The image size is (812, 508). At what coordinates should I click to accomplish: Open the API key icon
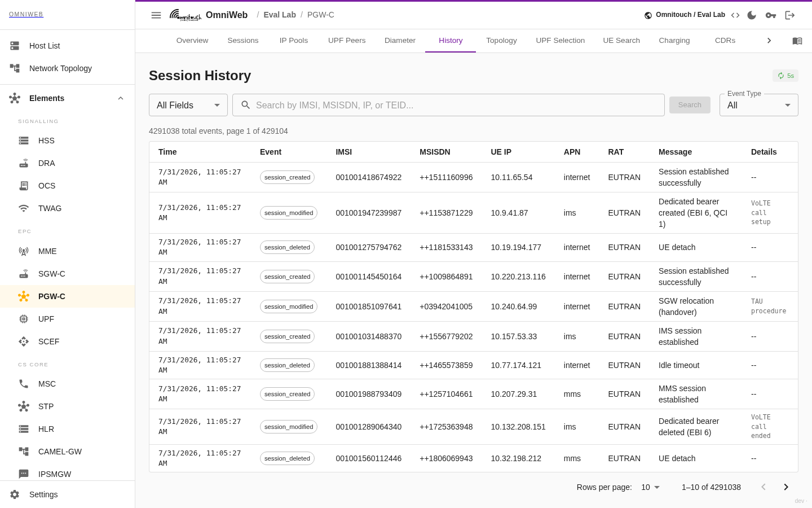coord(771,15)
